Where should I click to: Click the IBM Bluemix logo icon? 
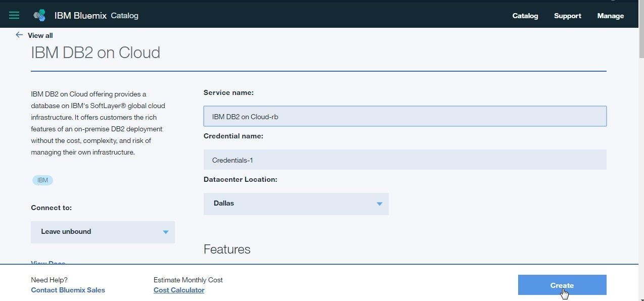point(39,16)
